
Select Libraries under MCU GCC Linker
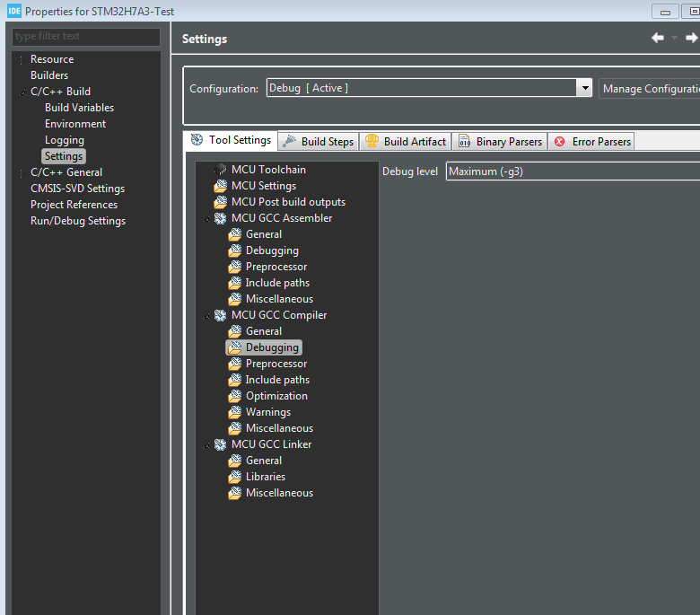click(x=266, y=477)
